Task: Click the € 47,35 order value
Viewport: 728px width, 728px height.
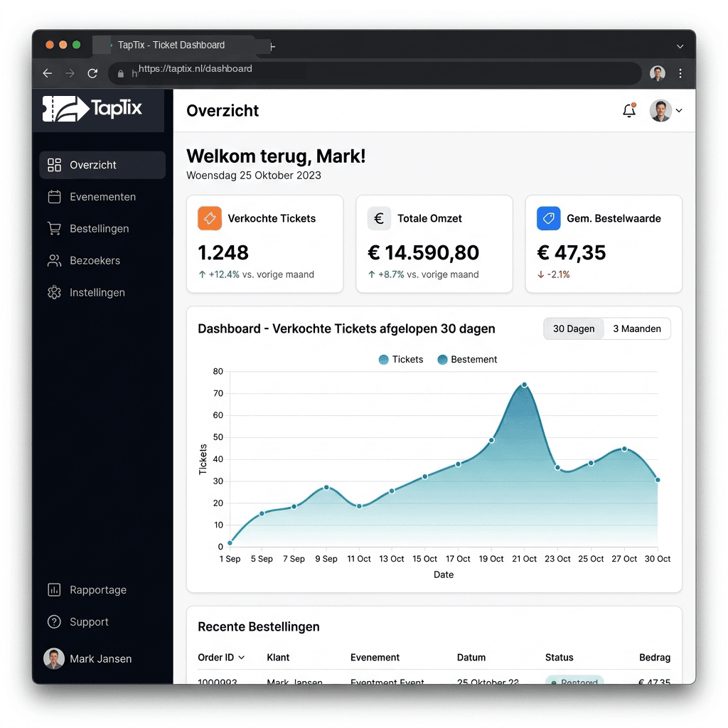Action: (x=572, y=252)
